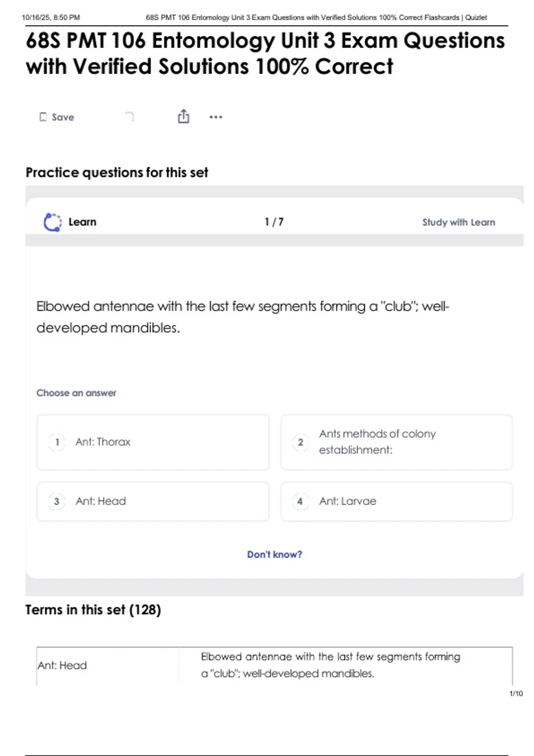Click the Save bookmark icon
534x756 pixels.
tap(43, 117)
